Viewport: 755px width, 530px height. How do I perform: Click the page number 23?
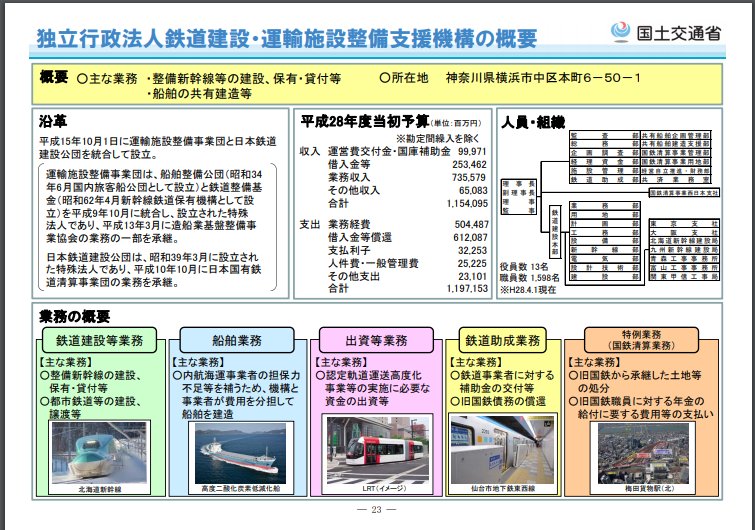pos(377,509)
